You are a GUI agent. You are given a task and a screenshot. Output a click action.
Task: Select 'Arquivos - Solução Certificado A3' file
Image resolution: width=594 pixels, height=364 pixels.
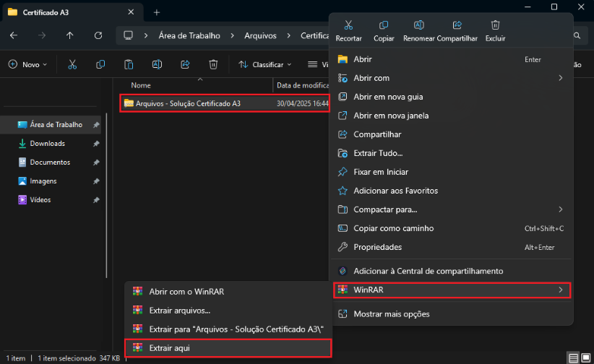click(x=188, y=103)
